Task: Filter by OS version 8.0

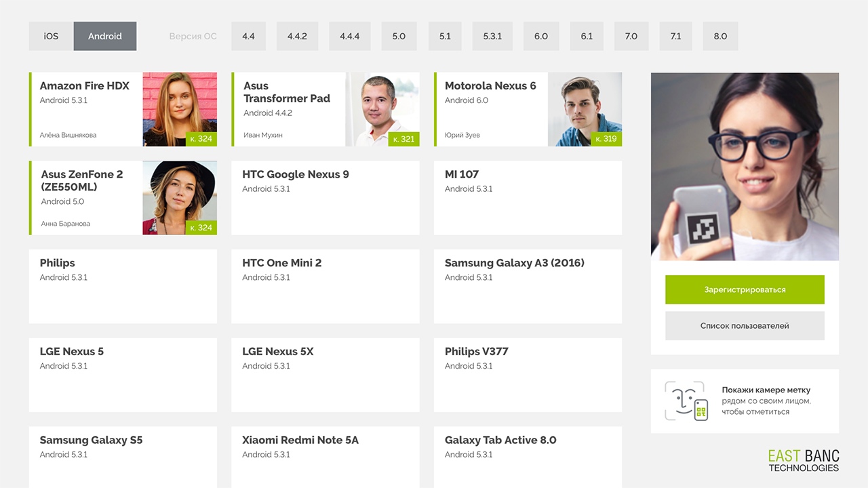Action: pyautogui.click(x=720, y=36)
